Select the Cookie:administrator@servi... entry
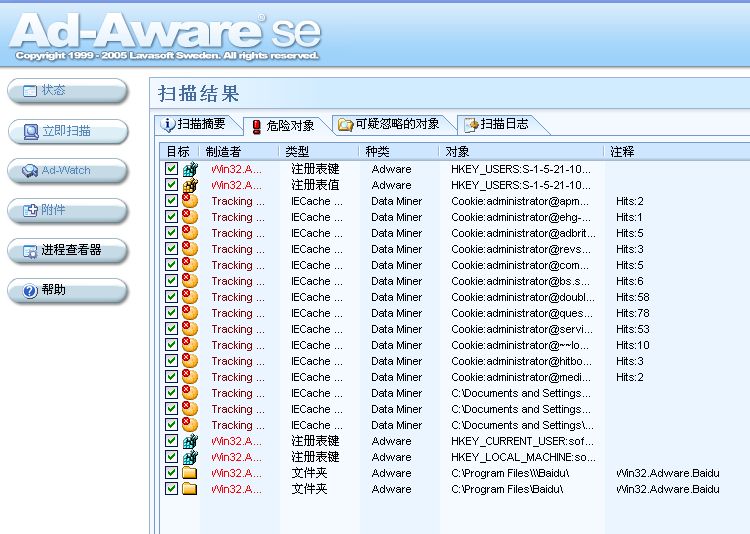Viewport: 750px width, 534px height. (521, 329)
